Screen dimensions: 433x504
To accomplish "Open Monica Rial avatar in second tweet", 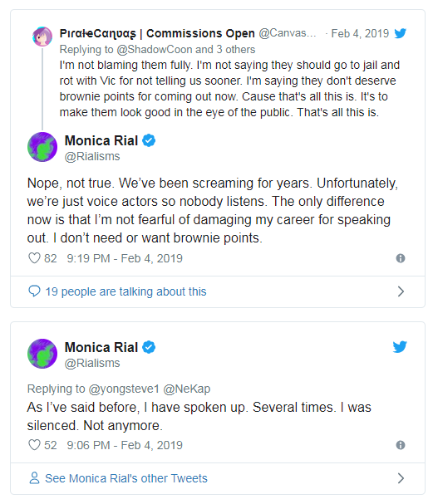I will click(x=42, y=354).
